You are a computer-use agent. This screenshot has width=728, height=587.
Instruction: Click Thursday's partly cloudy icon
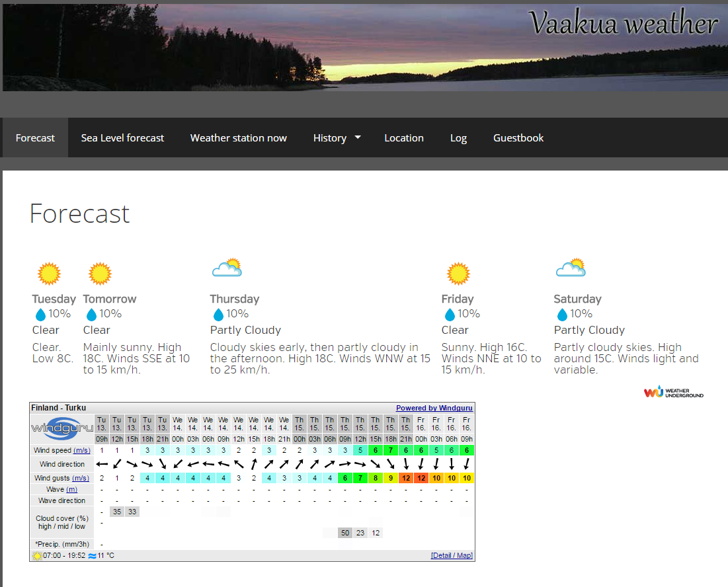click(x=226, y=268)
